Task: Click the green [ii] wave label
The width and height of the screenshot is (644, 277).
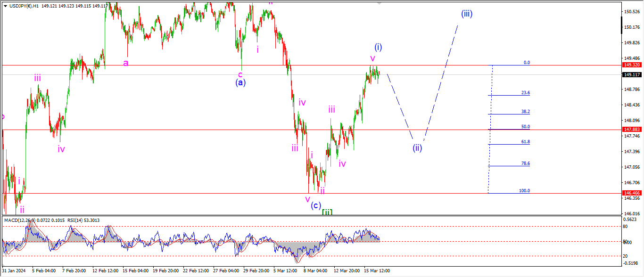Action: pos(327,212)
